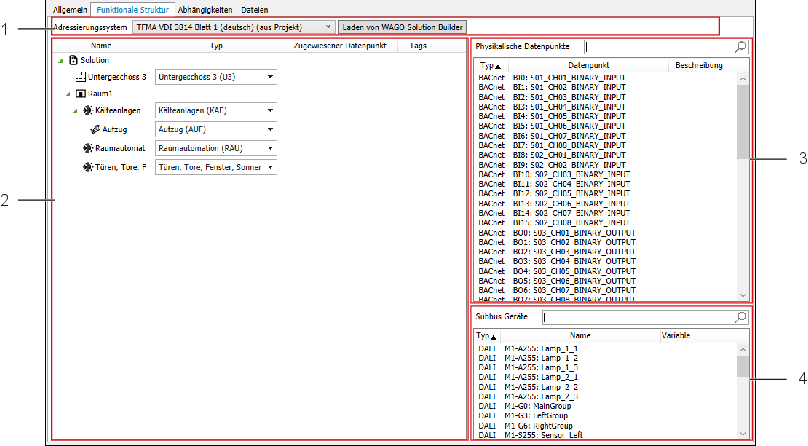Sort Subbus devices by Typ column

click(486, 336)
